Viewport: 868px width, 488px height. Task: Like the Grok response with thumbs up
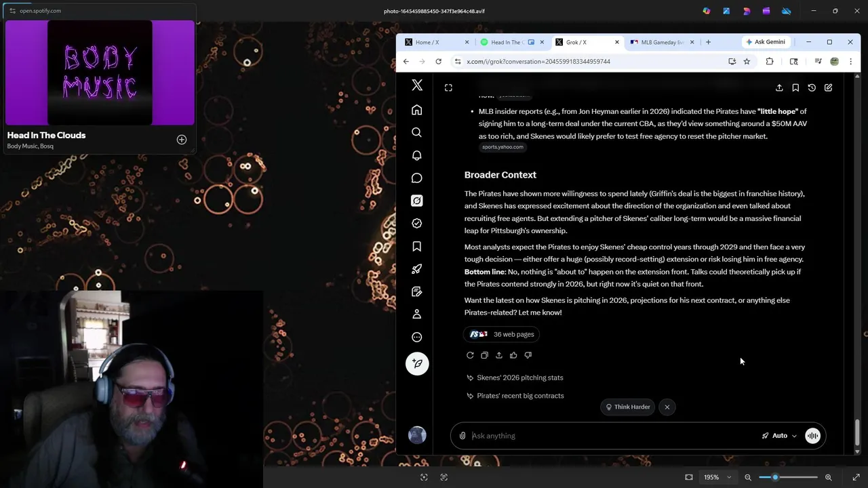pos(513,355)
